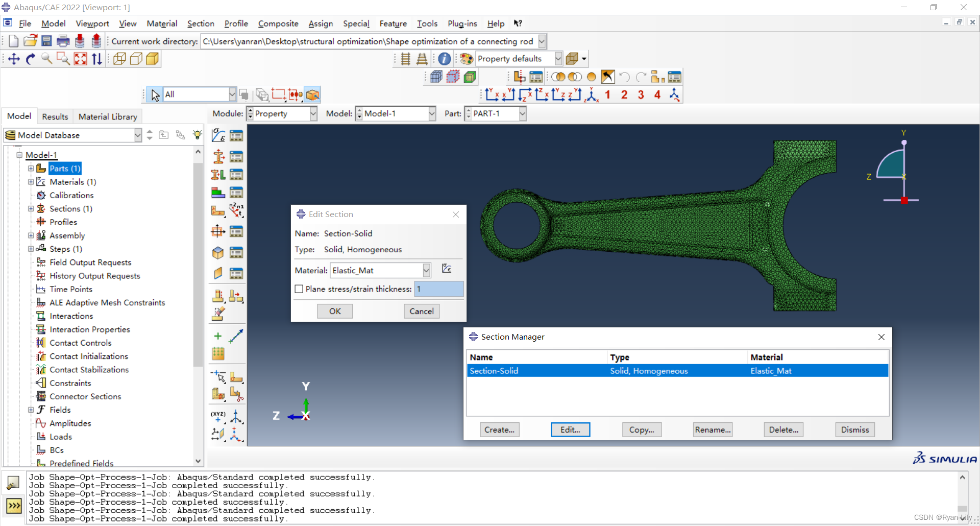Screen dimensions: 980x526
Task: Open the Section menu
Action: click(201, 23)
